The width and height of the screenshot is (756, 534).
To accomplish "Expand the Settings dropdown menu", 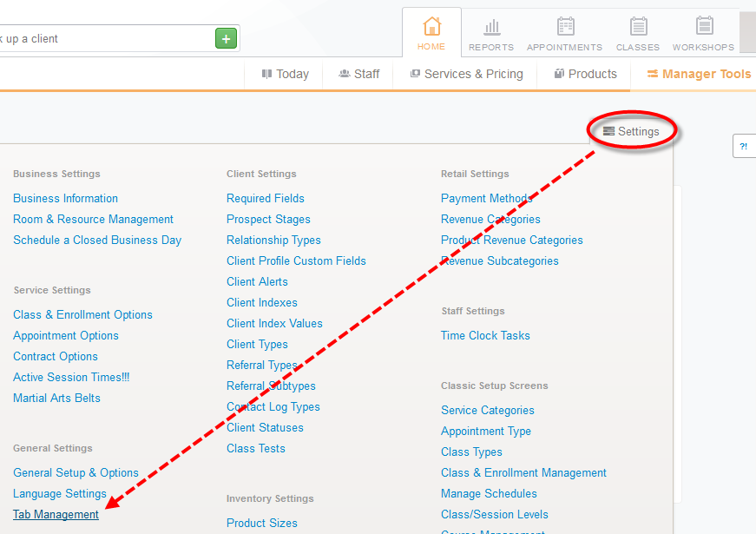I will [632, 131].
